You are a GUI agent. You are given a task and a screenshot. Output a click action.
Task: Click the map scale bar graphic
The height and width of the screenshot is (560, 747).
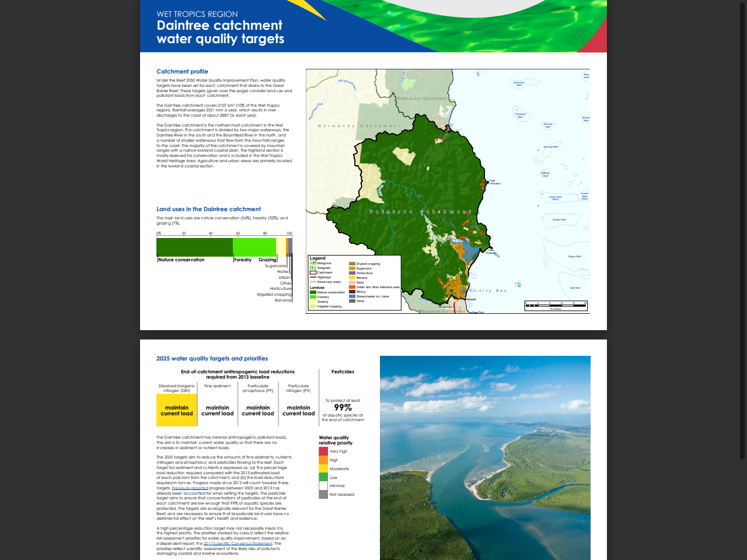tap(554, 304)
